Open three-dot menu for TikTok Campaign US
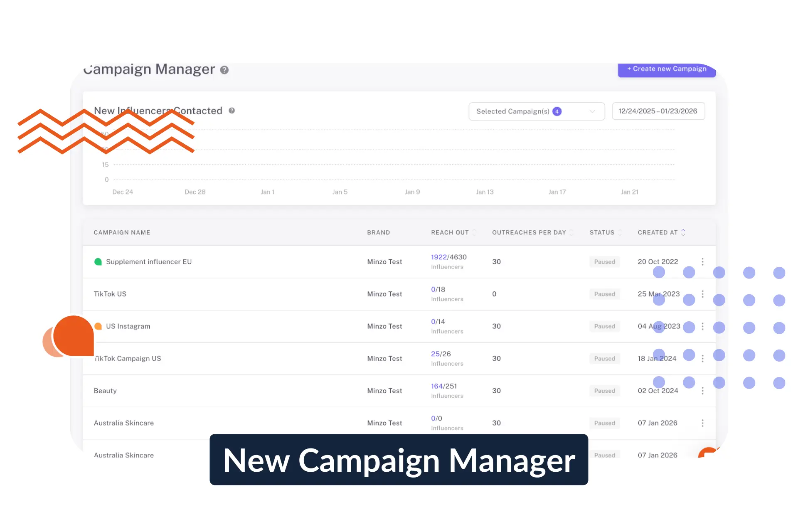Screen dimensions: 798x532 (702, 358)
